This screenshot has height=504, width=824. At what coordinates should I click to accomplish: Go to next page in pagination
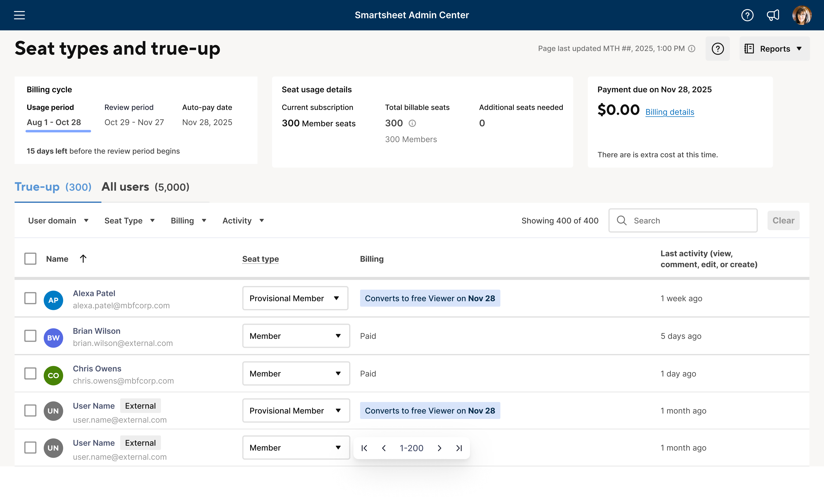click(439, 448)
